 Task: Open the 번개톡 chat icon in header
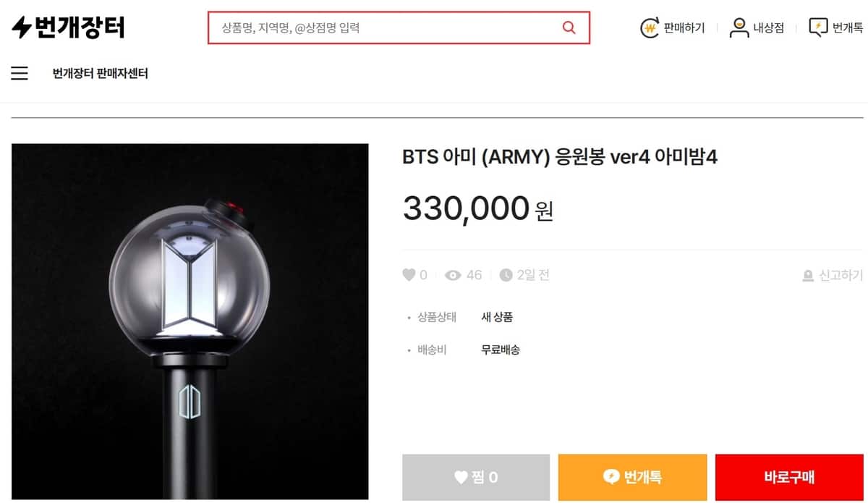pyautogui.click(x=818, y=27)
